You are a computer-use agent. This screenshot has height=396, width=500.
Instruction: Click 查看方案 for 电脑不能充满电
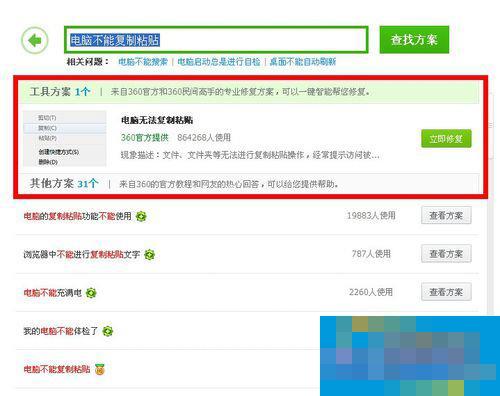(446, 292)
